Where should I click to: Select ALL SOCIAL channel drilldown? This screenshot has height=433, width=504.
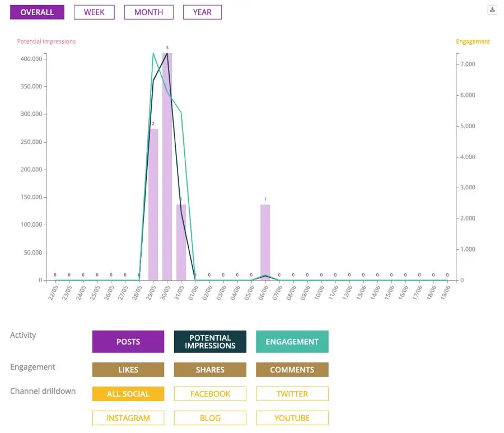[128, 394]
